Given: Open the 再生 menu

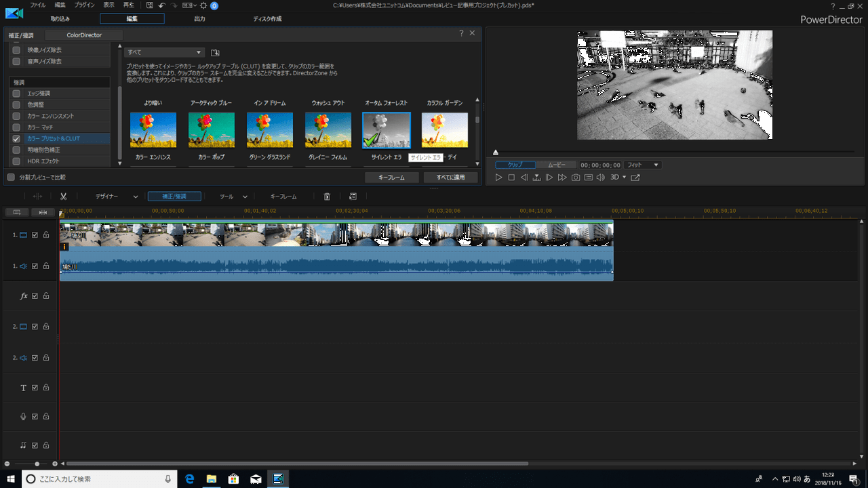Looking at the screenshot, I should [x=128, y=5].
